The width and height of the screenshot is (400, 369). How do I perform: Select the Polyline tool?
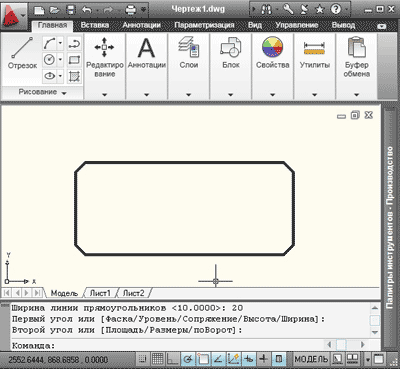click(74, 43)
